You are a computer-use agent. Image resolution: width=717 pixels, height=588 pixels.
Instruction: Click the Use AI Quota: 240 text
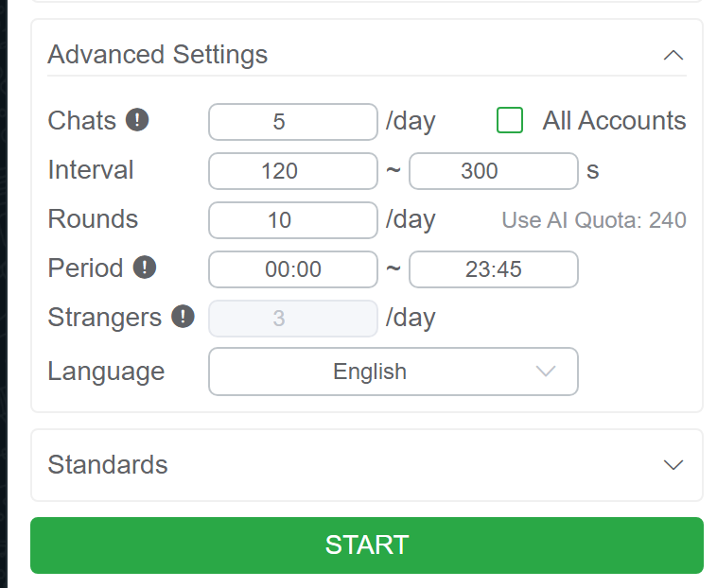594,220
